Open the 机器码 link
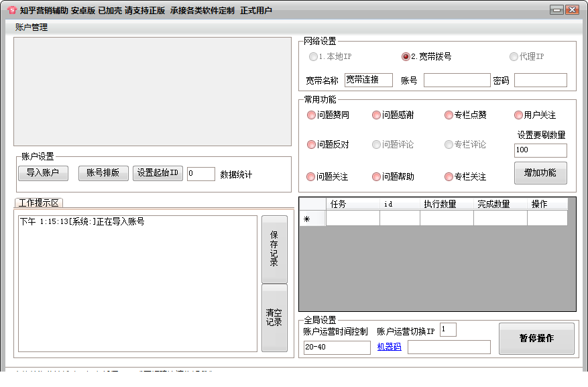The height and width of the screenshot is (387, 588). point(390,347)
